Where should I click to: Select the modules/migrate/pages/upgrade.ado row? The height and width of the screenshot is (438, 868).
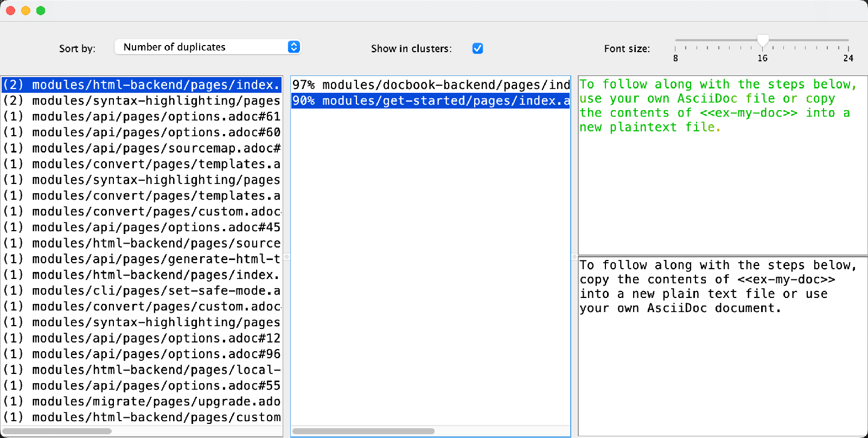point(142,401)
